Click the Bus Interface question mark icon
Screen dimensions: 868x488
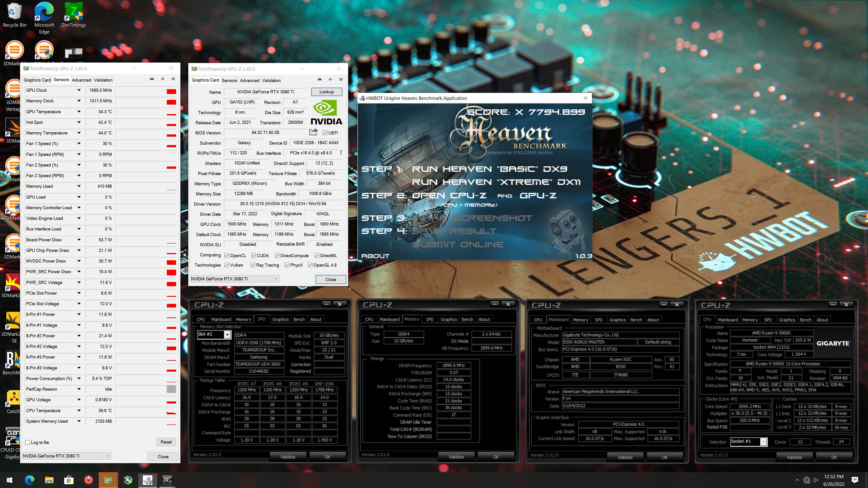341,153
